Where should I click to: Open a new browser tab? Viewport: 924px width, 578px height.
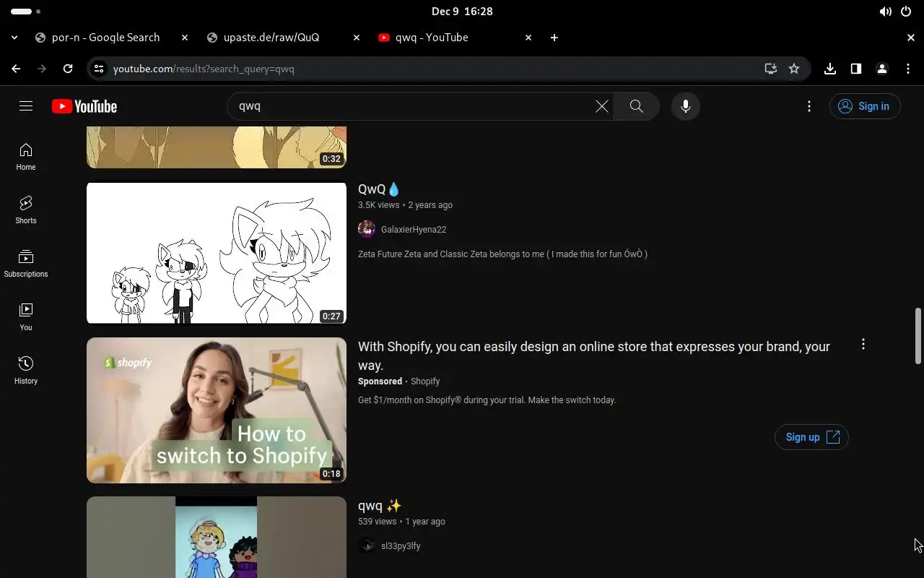[x=554, y=38]
